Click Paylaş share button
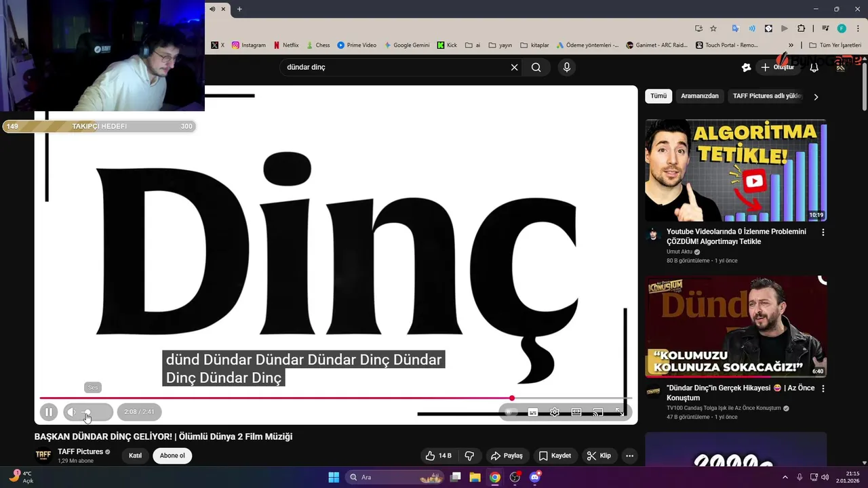The width and height of the screenshot is (868, 488). coord(507,455)
